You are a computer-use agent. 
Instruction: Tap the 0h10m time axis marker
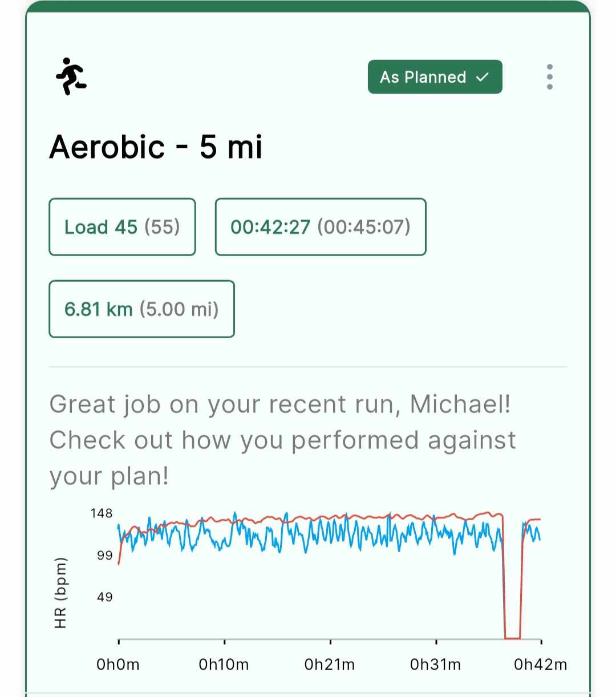224,664
